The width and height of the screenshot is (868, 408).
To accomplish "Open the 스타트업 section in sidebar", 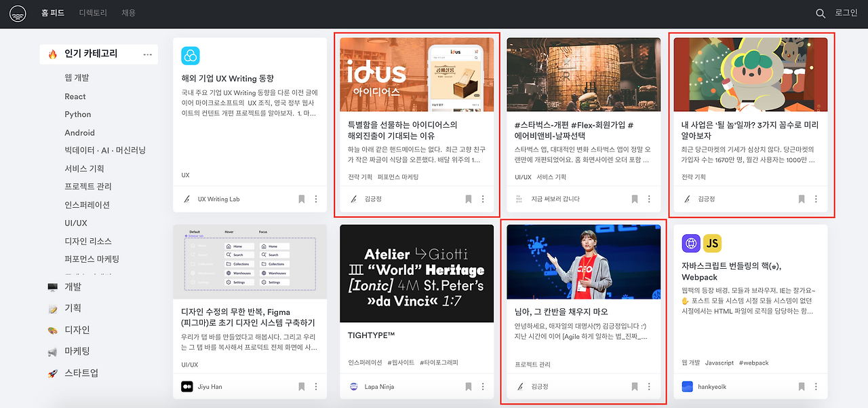I will (81, 373).
